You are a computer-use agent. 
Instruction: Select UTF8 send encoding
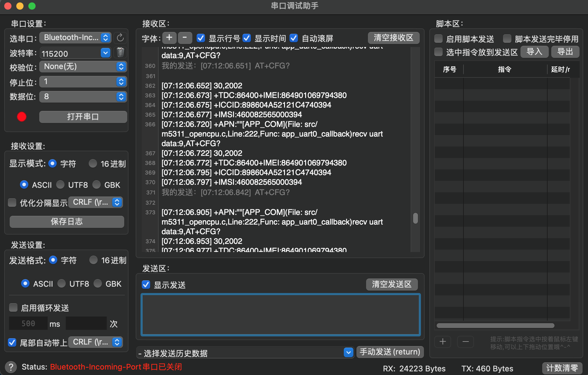(x=62, y=283)
